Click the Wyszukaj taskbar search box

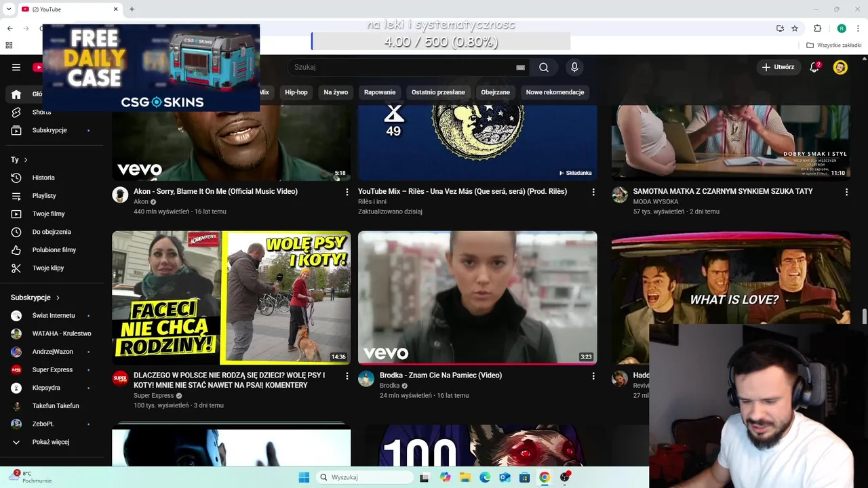click(x=365, y=477)
